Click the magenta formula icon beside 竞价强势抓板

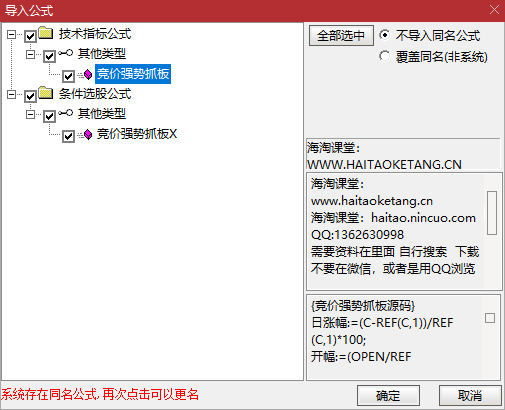88,74
